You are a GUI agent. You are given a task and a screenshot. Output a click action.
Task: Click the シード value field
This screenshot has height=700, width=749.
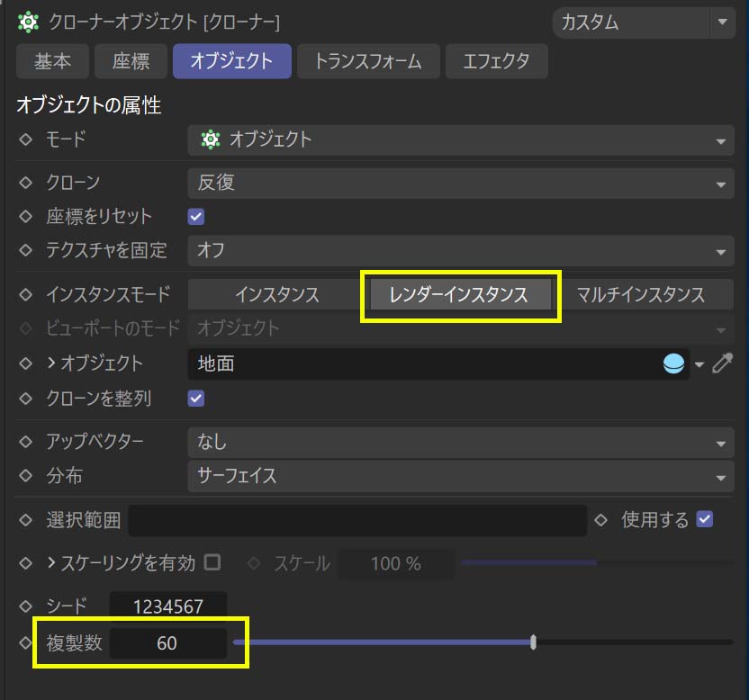[x=168, y=606]
